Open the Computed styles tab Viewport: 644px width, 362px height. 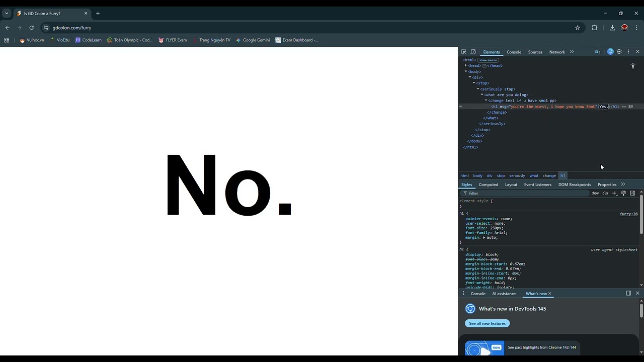pos(488,185)
